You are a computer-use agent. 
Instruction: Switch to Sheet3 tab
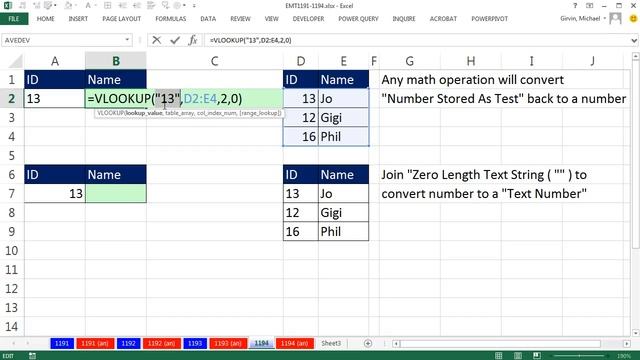point(331,344)
